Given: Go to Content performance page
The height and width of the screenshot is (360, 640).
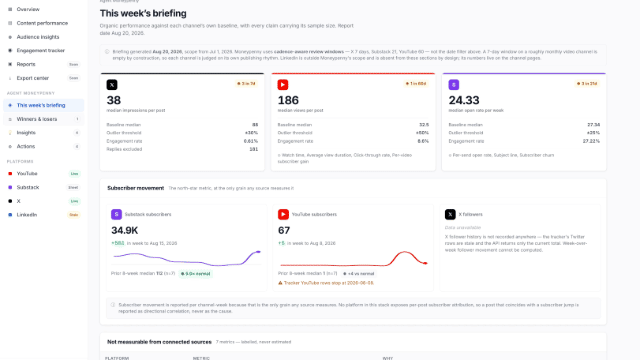Looking at the screenshot, I should (43, 23).
